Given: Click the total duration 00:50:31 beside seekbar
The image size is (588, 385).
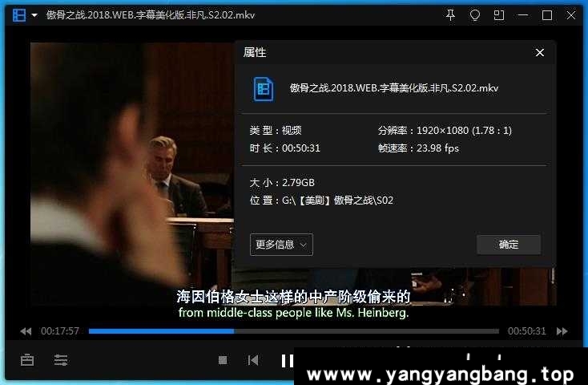Looking at the screenshot, I should (x=527, y=331).
